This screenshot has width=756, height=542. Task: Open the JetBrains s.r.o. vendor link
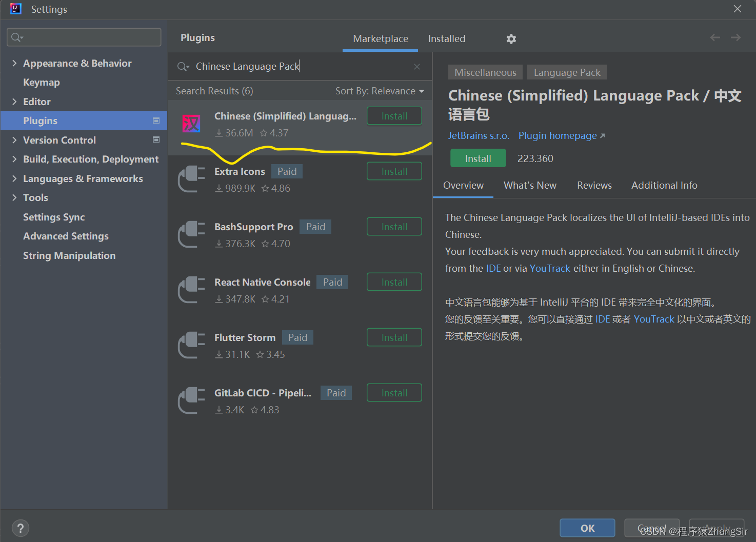point(479,136)
